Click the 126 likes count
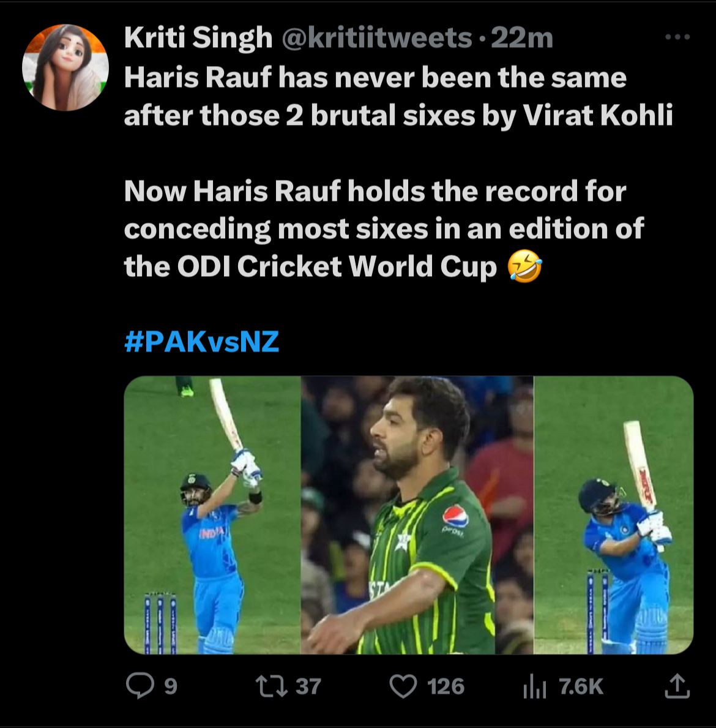This screenshot has height=728, width=716. (x=446, y=686)
